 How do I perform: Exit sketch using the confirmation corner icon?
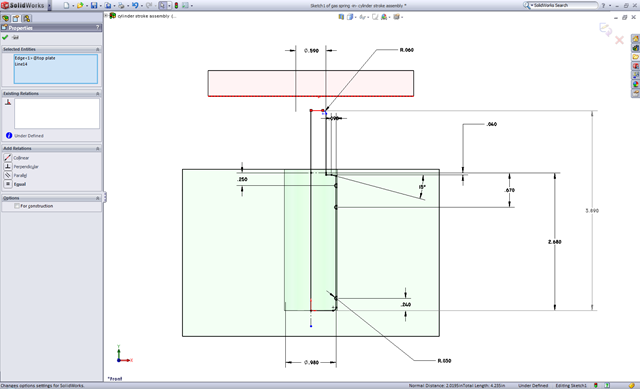(605, 29)
